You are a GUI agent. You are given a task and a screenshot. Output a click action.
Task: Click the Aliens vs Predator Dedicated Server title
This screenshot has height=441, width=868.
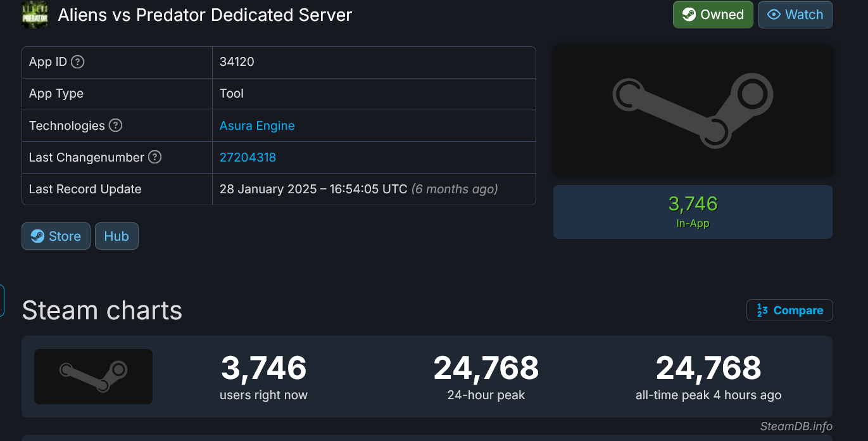205,15
